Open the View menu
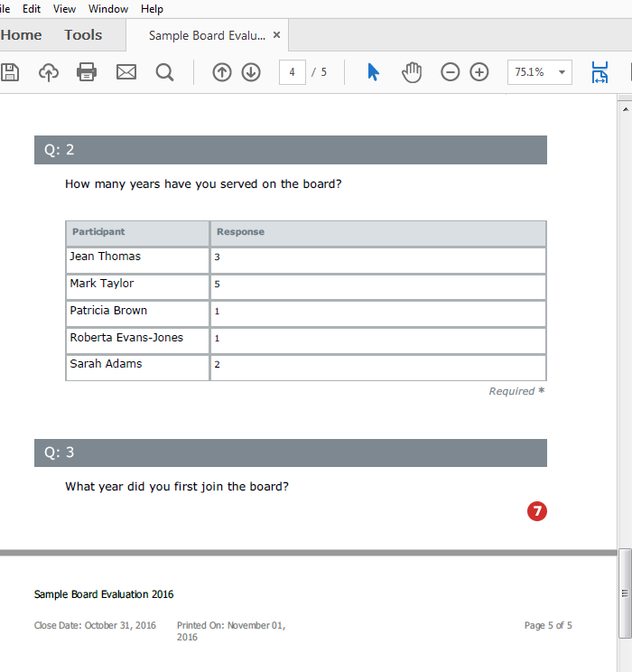The image size is (632, 672). [x=64, y=9]
